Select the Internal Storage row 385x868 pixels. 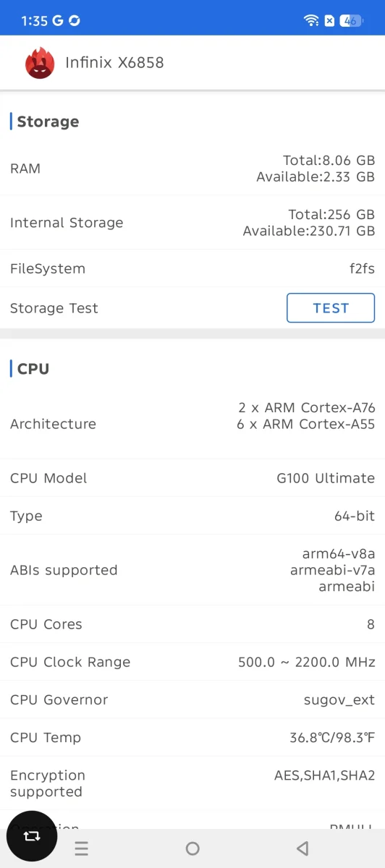coord(192,223)
